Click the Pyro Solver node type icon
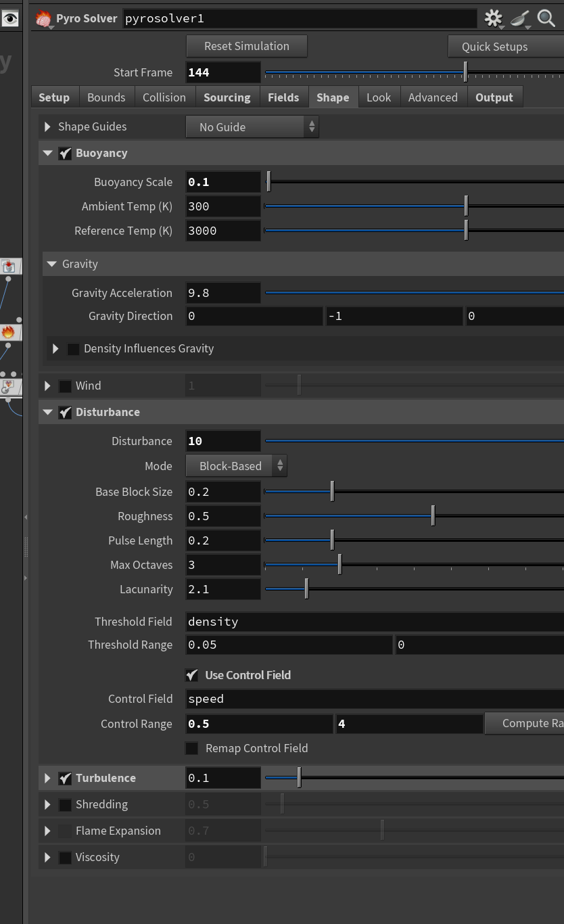This screenshot has height=924, width=564. click(43, 18)
